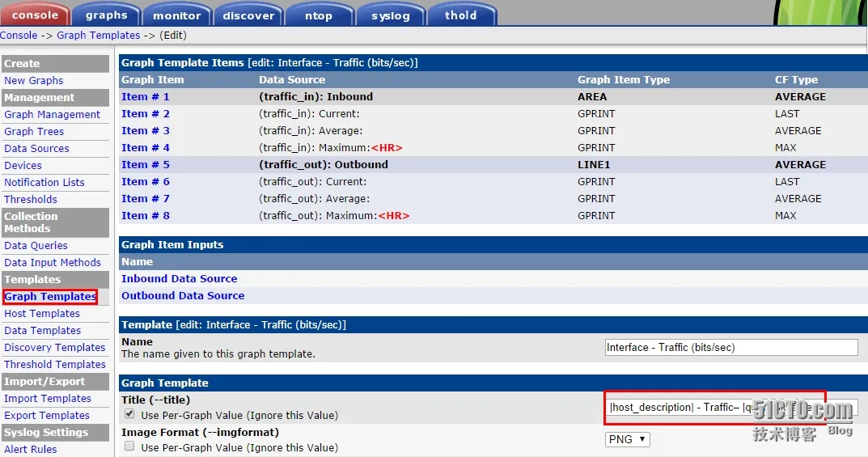
Task: Toggle Title Use Per-Graph Value checkbox
Action: (x=129, y=414)
